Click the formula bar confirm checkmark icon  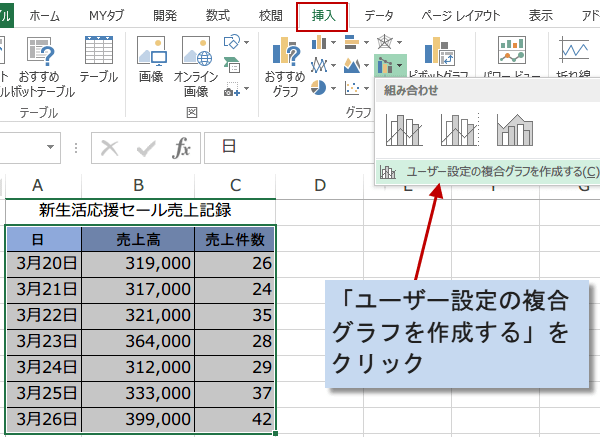click(146, 148)
